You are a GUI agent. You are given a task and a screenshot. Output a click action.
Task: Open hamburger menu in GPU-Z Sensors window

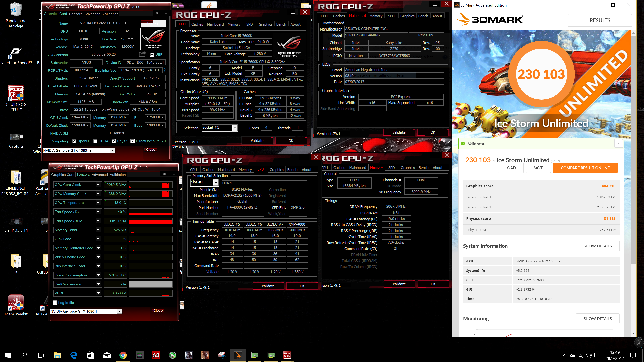click(x=174, y=174)
